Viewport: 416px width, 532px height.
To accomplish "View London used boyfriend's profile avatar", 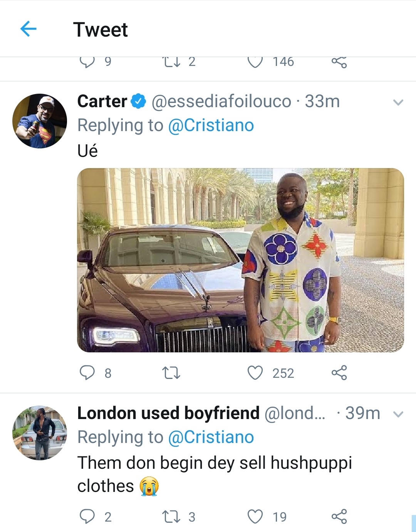I will click(x=40, y=433).
